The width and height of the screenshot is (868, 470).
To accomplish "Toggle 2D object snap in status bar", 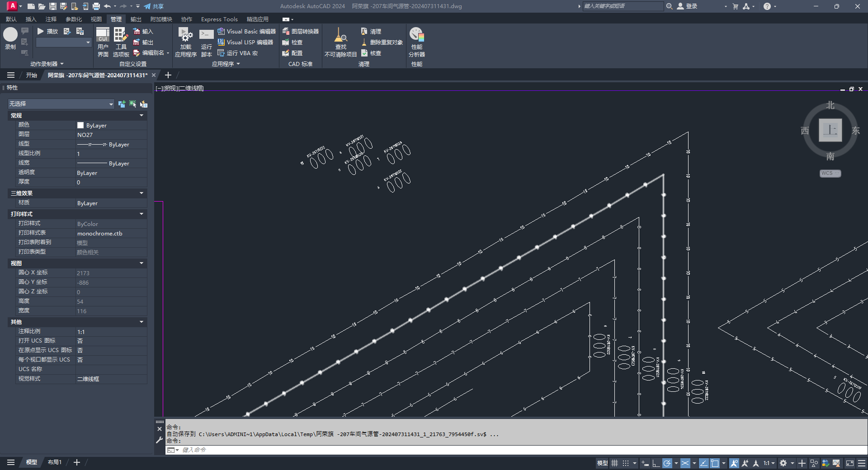I will [715, 463].
